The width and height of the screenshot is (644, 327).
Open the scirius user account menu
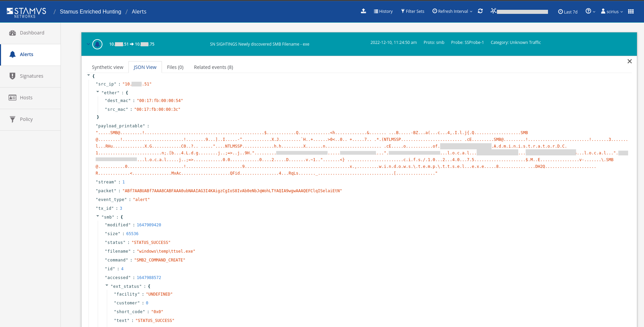pos(611,11)
